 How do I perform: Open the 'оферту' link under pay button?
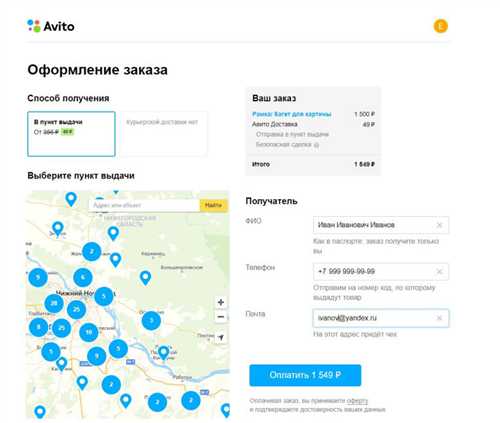click(x=357, y=400)
